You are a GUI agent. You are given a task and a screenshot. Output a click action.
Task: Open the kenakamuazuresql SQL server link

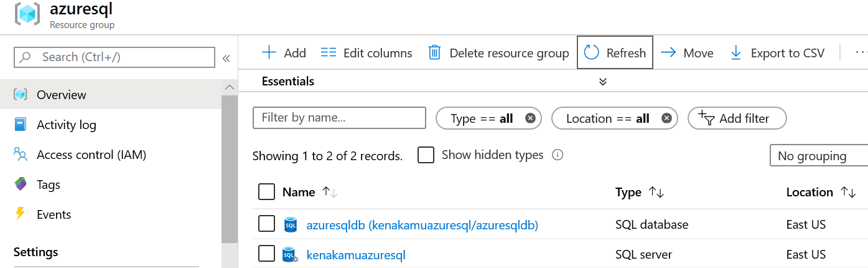click(356, 254)
